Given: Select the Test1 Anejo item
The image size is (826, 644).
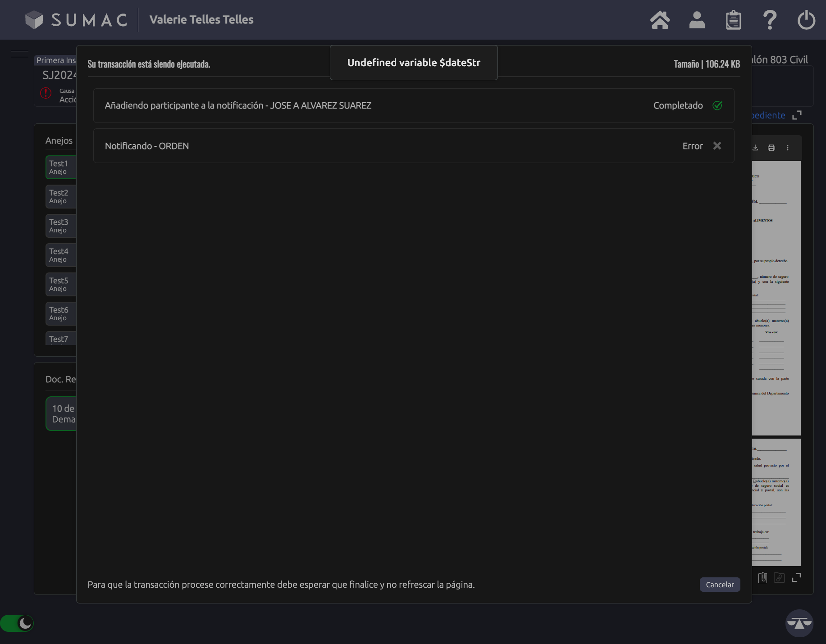Looking at the screenshot, I should pos(61,167).
